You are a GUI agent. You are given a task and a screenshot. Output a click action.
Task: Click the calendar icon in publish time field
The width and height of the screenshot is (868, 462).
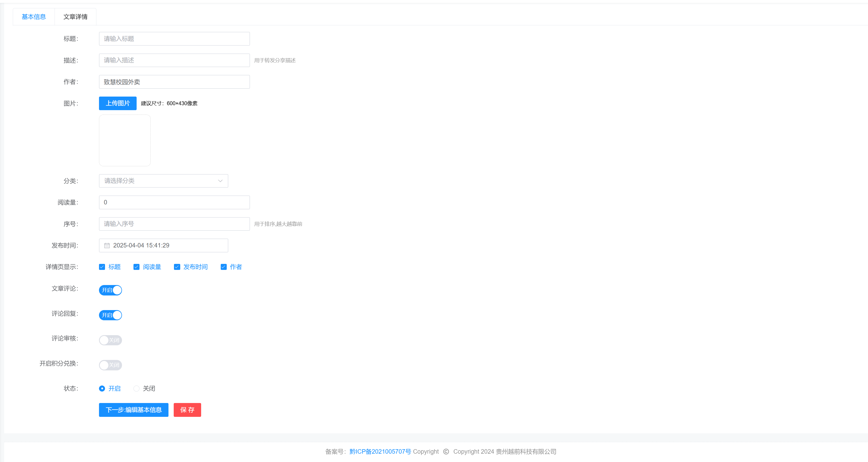tap(107, 245)
